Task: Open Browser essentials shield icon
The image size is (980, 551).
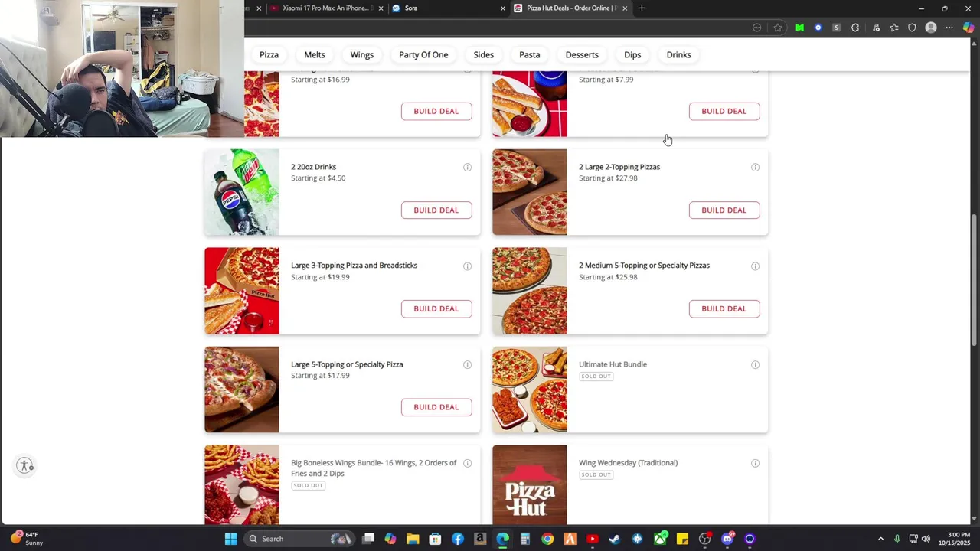Action: pos(912,28)
